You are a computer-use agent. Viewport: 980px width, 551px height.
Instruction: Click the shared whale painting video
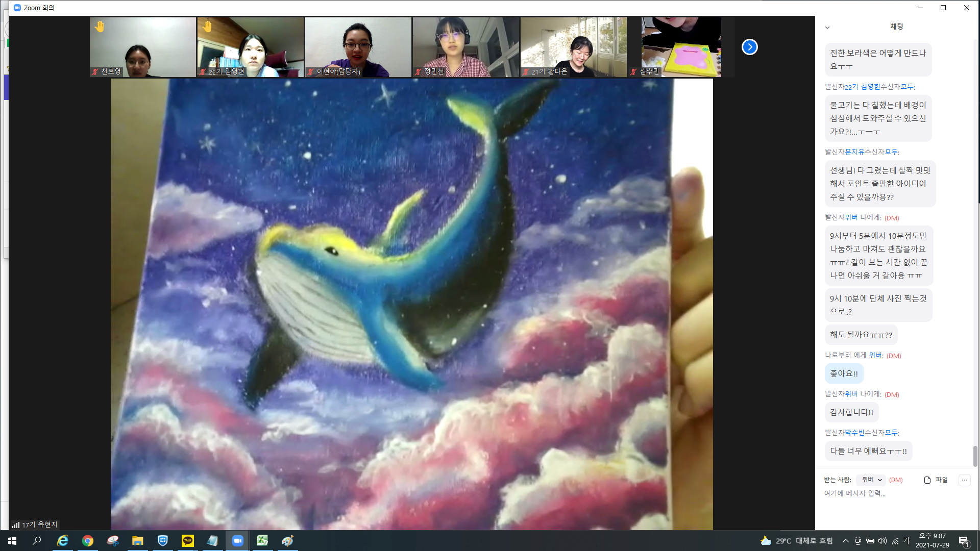pos(411,304)
